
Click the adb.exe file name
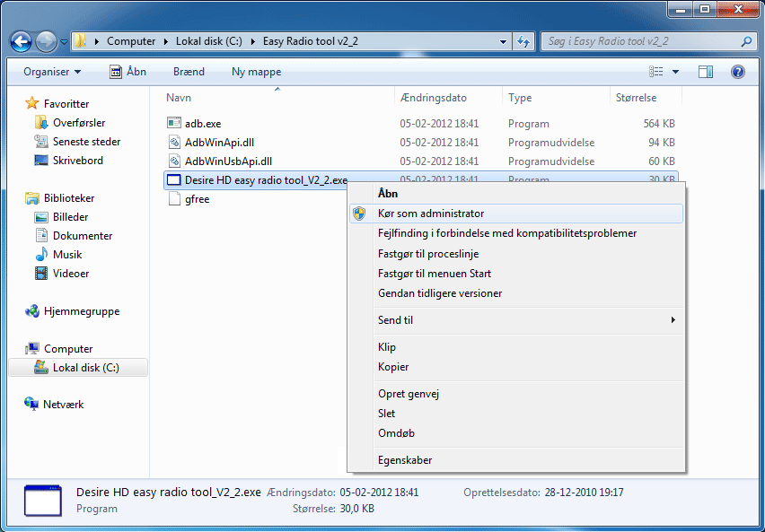click(203, 124)
